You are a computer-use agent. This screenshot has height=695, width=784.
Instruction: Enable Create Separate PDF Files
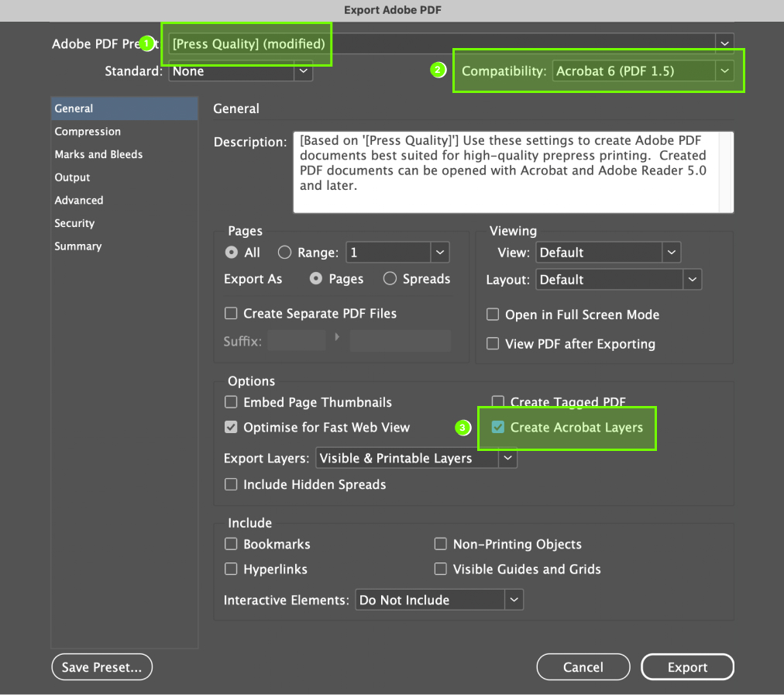point(231,314)
